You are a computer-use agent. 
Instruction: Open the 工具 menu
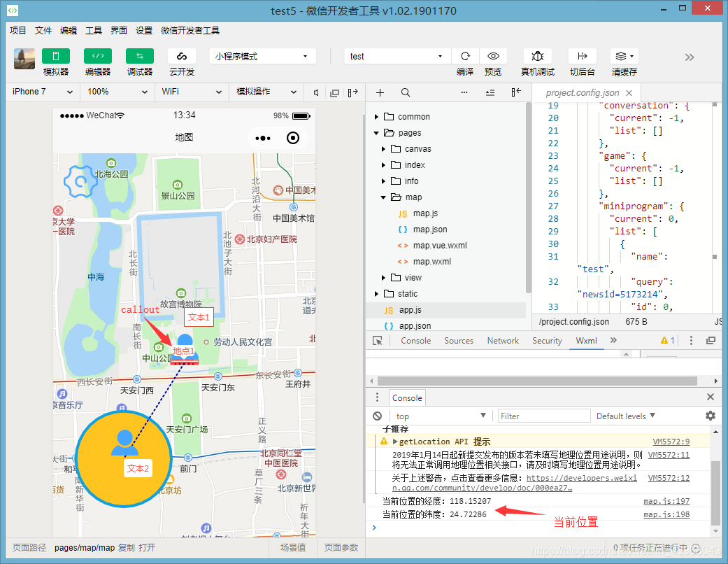tap(93, 30)
